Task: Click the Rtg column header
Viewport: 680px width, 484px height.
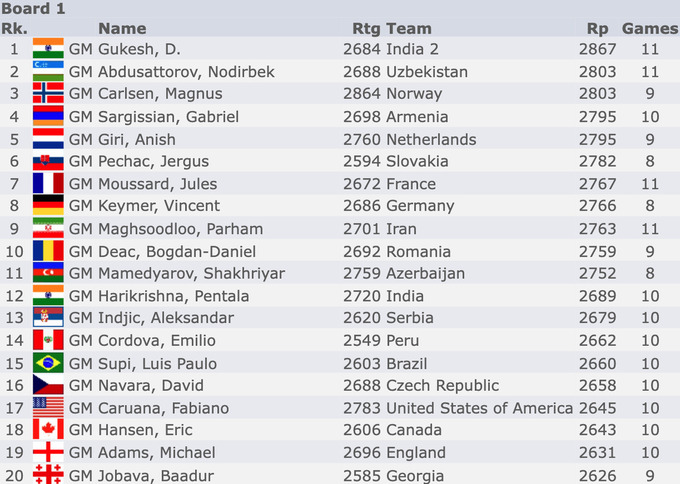Action: coord(366,29)
